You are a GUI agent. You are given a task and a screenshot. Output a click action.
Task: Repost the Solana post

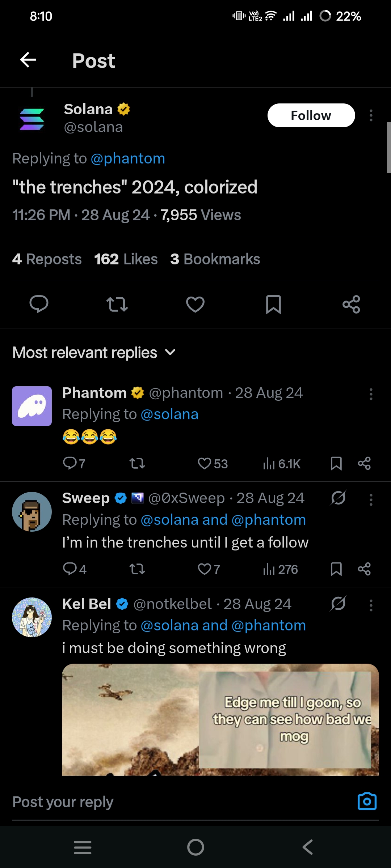tap(117, 304)
